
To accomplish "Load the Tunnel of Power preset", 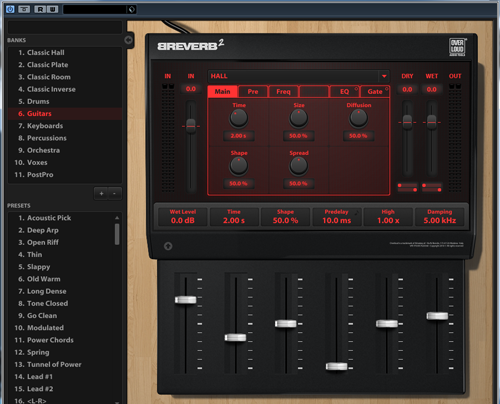I will 61,365.
